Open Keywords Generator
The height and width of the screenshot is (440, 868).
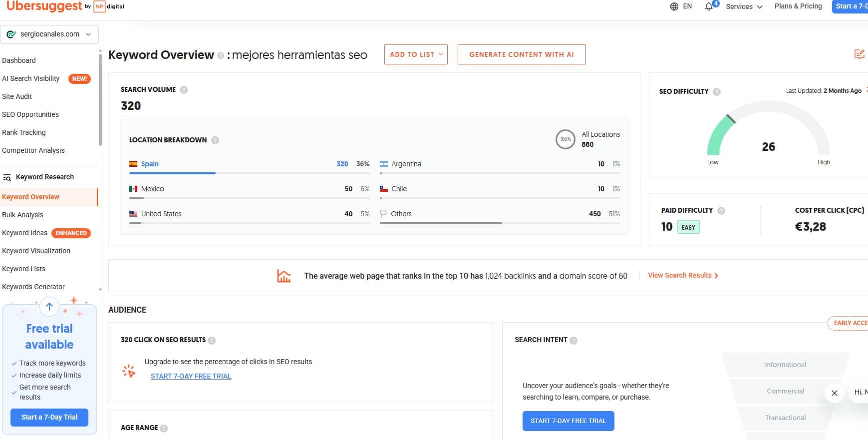33,287
